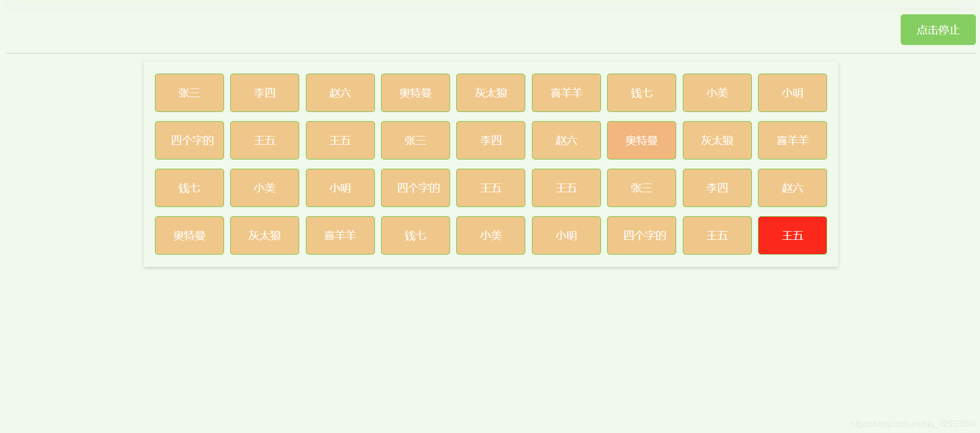Image resolution: width=980 pixels, height=433 pixels.
Task: Select the red highlighted 王五 card
Action: click(x=792, y=235)
